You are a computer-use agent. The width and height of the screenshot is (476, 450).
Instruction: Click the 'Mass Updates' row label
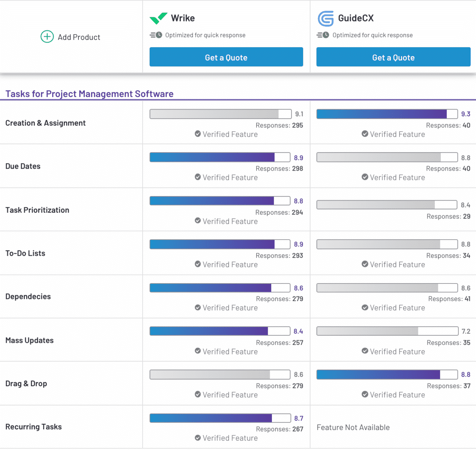29,340
